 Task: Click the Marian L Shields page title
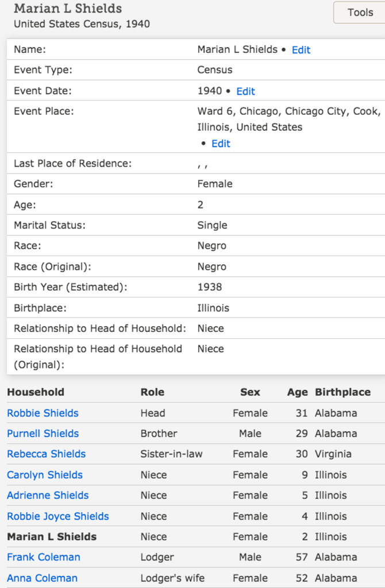point(68,9)
